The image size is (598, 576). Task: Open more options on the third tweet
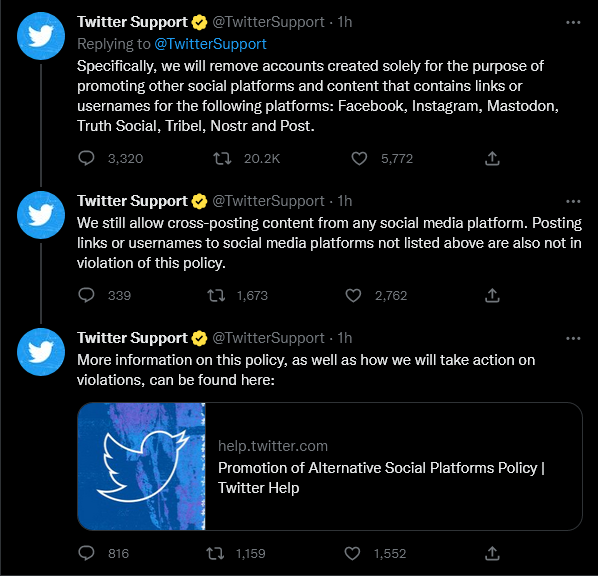coord(573,338)
